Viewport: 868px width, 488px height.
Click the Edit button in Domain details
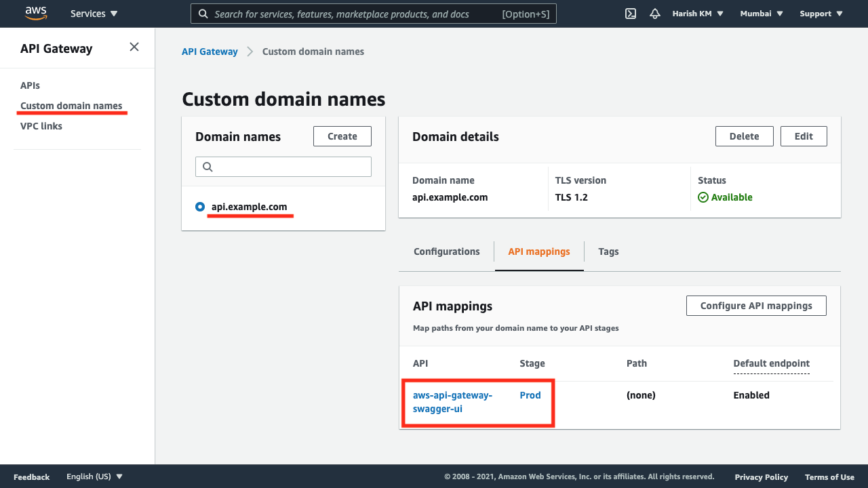[x=804, y=136]
